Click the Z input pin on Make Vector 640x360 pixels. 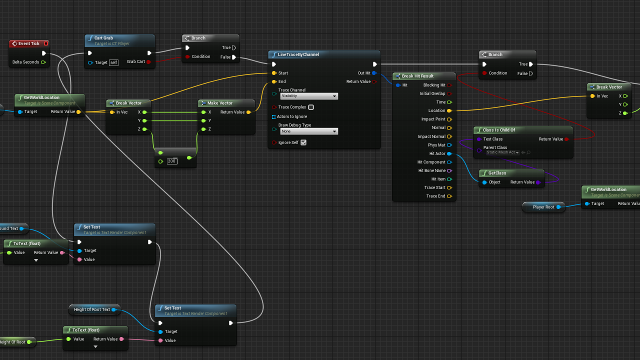[204, 129]
